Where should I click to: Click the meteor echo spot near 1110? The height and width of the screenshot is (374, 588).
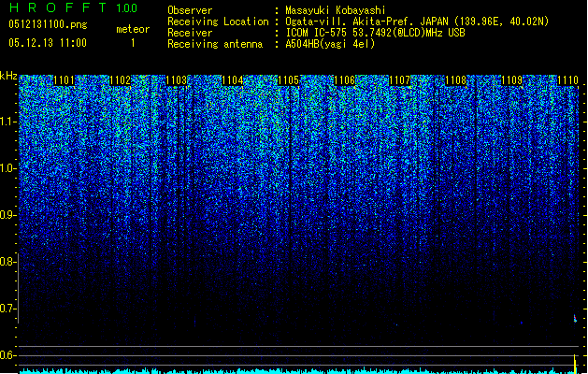click(575, 319)
